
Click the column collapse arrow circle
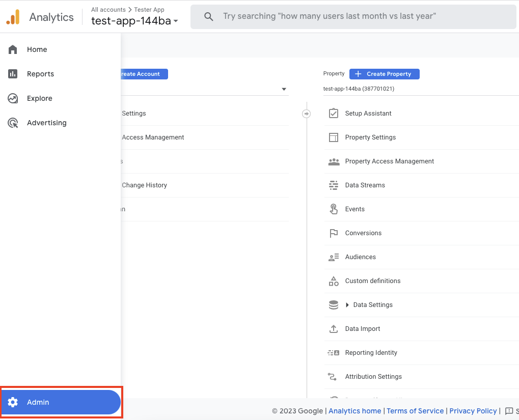[307, 114]
